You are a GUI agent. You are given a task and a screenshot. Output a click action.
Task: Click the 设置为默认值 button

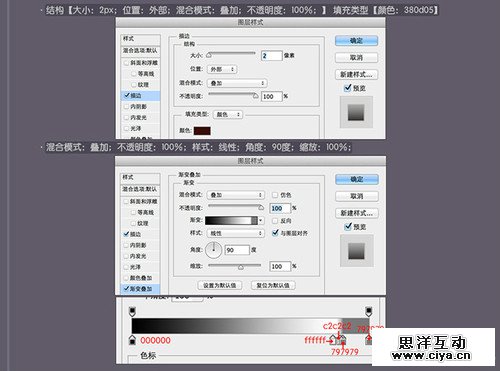point(220,285)
